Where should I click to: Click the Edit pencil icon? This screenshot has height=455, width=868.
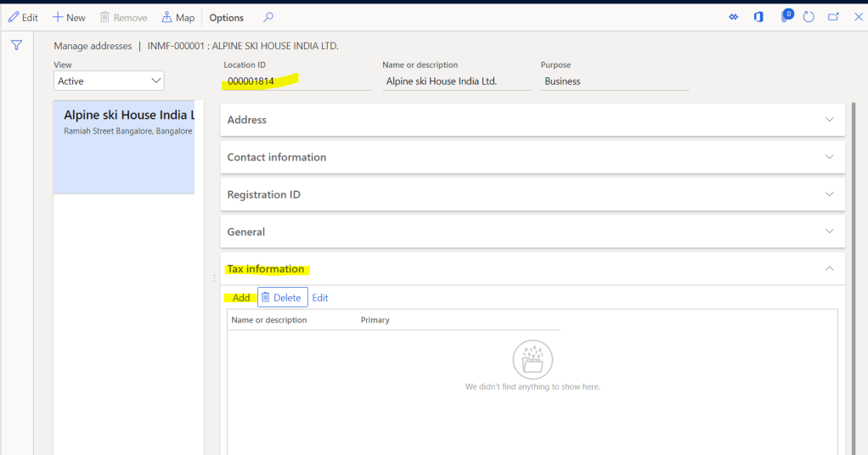(x=14, y=17)
